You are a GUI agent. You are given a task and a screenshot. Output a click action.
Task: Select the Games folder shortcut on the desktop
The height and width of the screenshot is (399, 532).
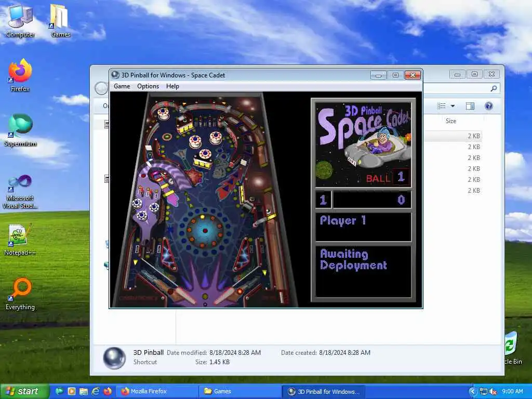pyautogui.click(x=60, y=21)
